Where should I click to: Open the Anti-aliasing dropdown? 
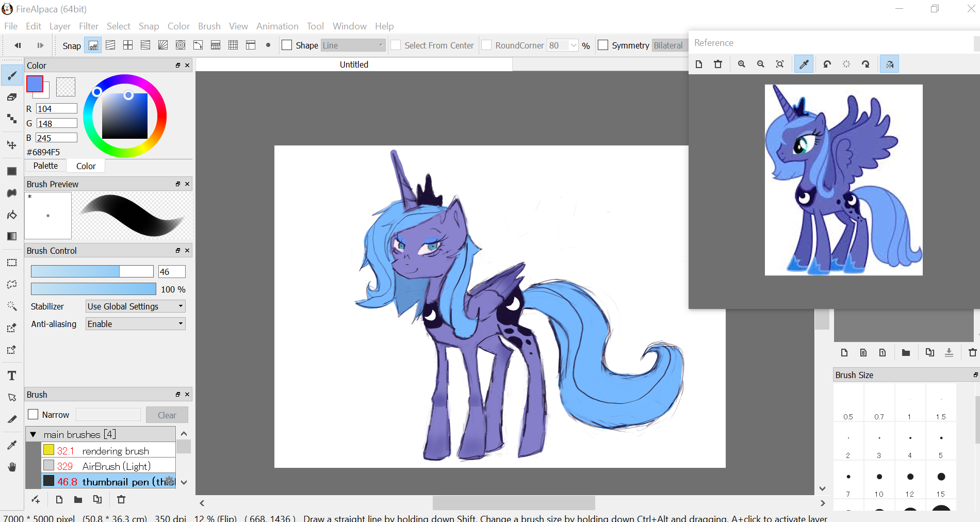pos(136,324)
